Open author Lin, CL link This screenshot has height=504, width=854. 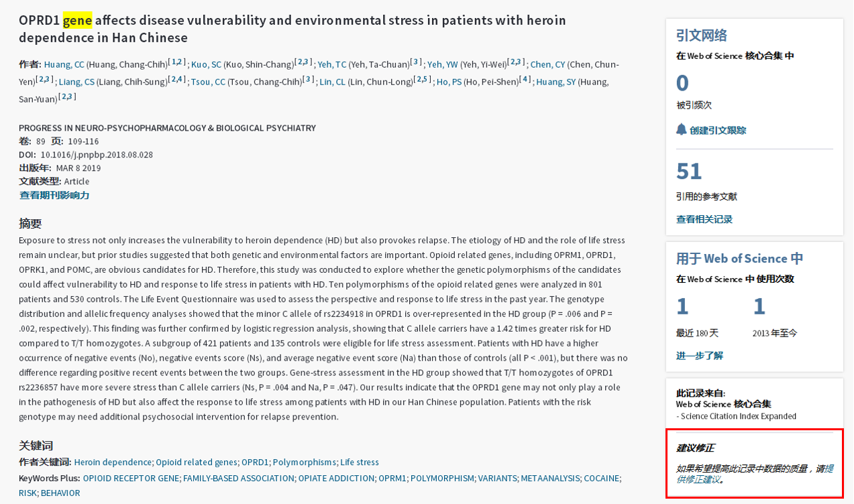point(332,82)
